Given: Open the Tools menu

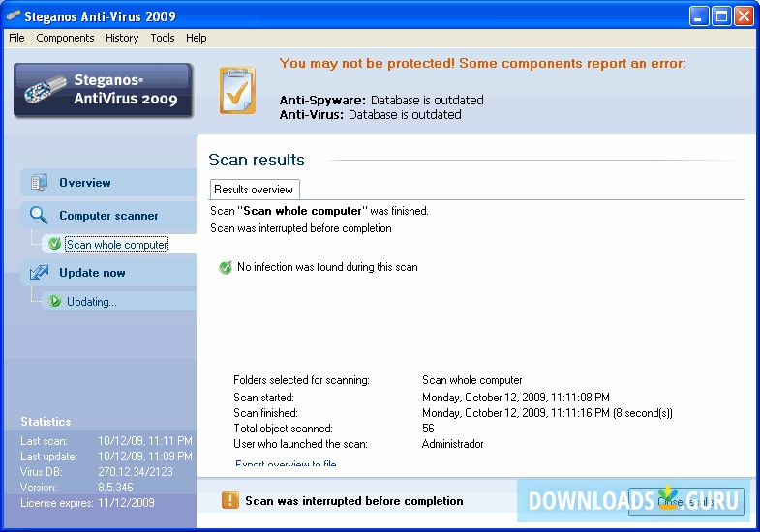Looking at the screenshot, I should [x=163, y=38].
